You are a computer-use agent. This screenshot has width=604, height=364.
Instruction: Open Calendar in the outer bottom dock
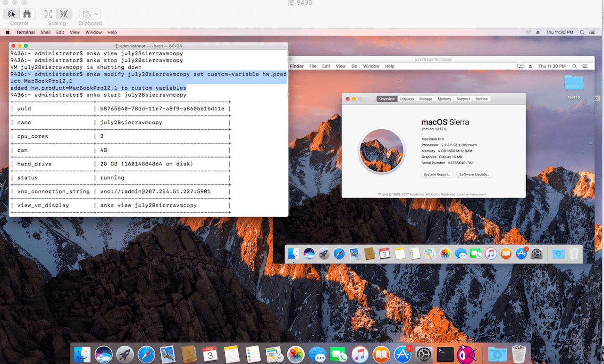point(210,354)
